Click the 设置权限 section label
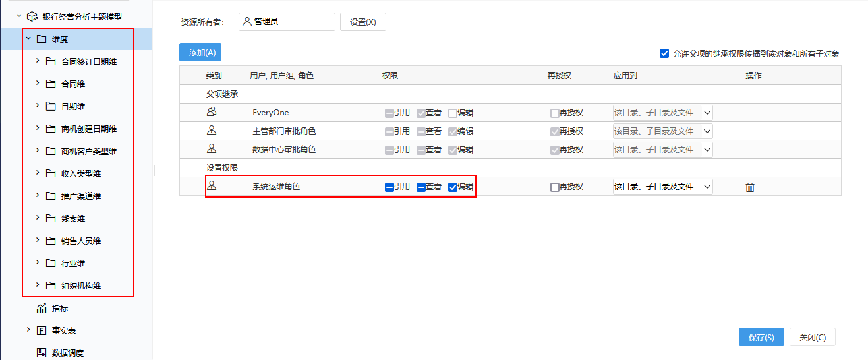 [222, 168]
